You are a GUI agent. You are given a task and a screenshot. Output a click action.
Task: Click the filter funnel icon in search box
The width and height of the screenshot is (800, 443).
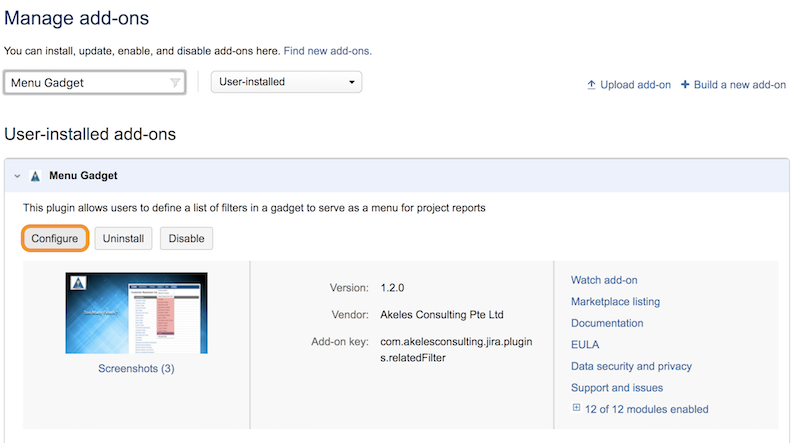point(176,83)
